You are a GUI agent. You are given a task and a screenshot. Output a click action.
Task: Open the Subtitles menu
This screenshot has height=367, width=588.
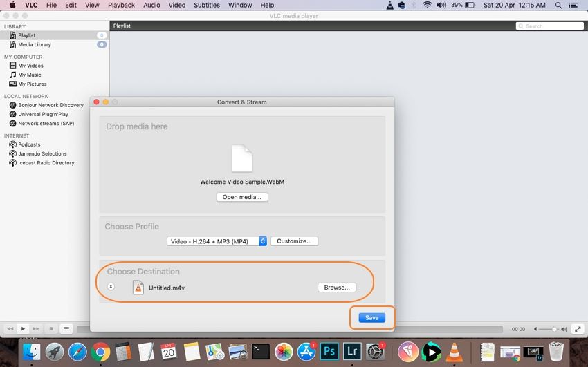coord(208,5)
